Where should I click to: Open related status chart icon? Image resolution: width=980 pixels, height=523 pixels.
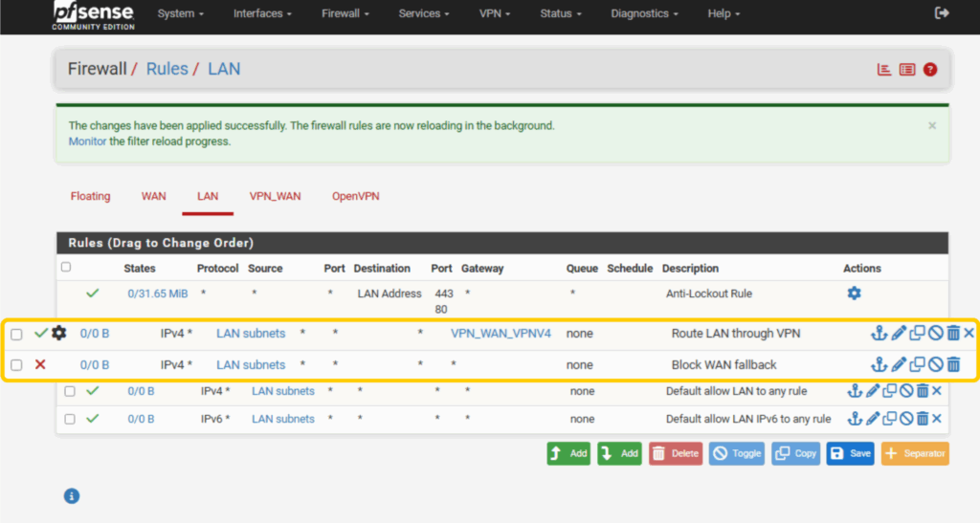point(883,69)
